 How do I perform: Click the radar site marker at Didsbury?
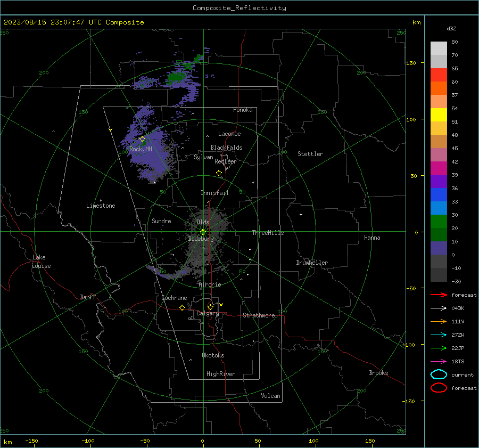pos(203,232)
